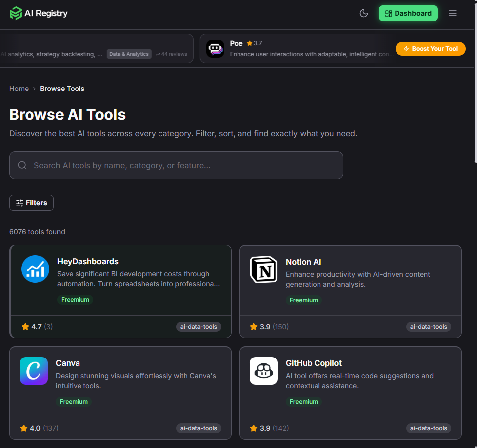The width and height of the screenshot is (477, 448).
Task: Toggle the Filters panel
Action: pos(31,203)
